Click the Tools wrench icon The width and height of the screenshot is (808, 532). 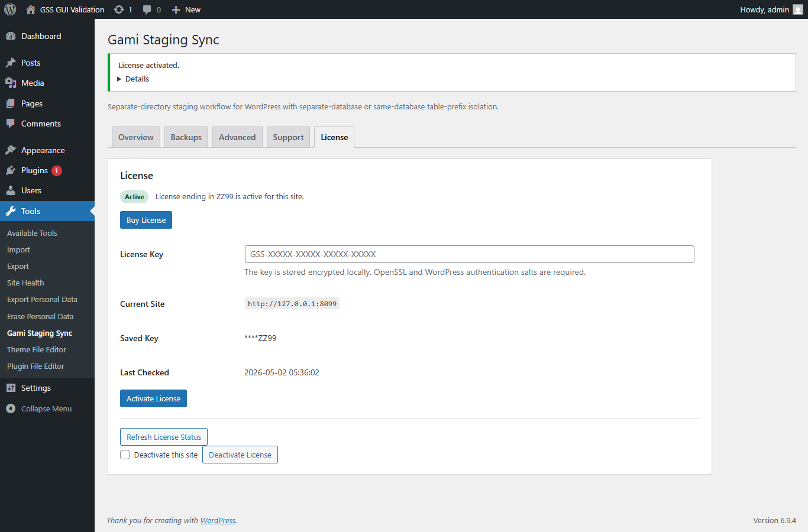tap(11, 211)
